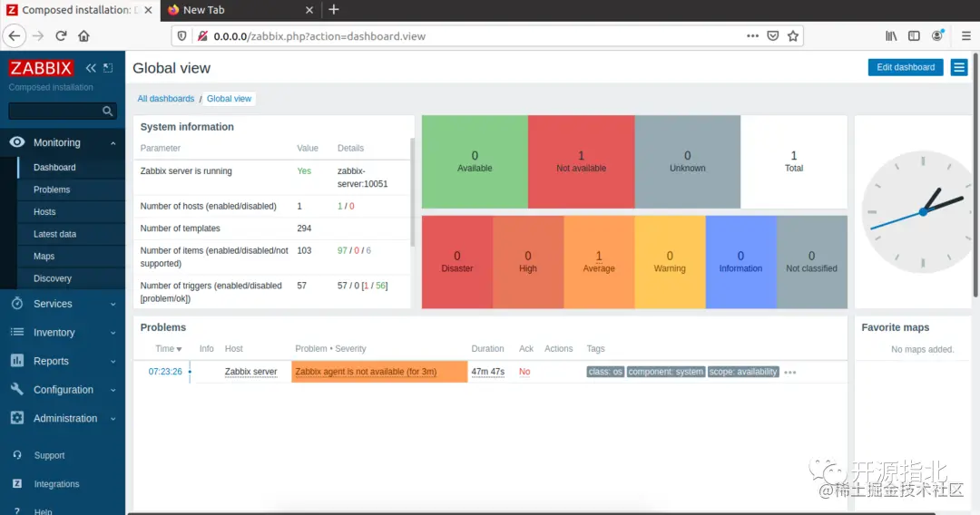Screen dimensions: 980x515
Task: Click the green Available hosts tile
Action: tap(475, 161)
